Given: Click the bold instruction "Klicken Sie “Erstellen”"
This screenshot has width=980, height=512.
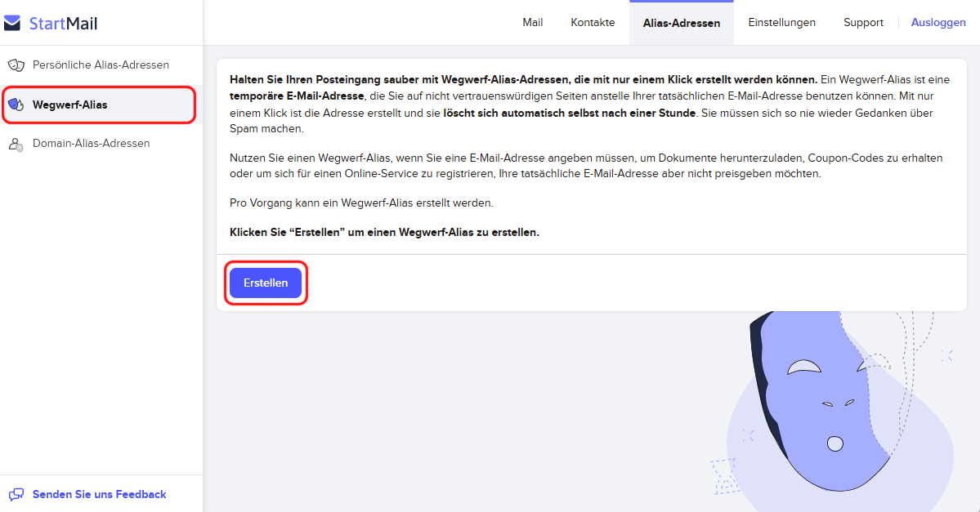Looking at the screenshot, I should pos(384,232).
